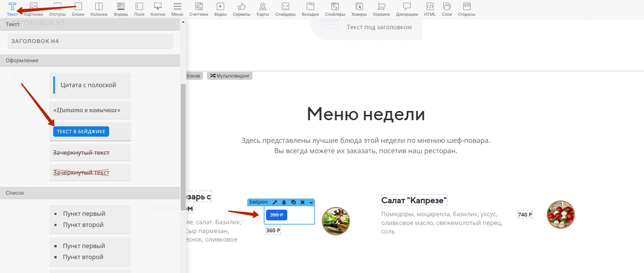The image size is (644, 273).
Task: Open badge style via droplet icon
Action: (284, 202)
